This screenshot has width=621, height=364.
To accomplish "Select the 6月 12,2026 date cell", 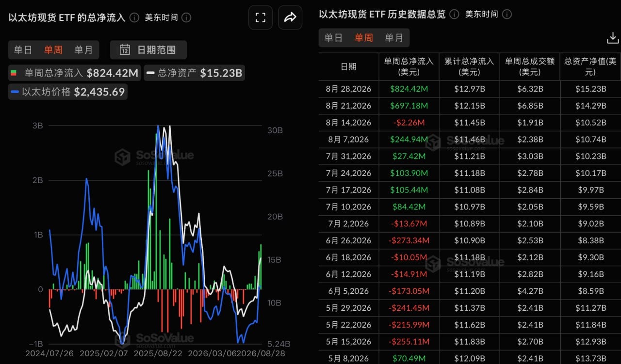I will [x=348, y=274].
